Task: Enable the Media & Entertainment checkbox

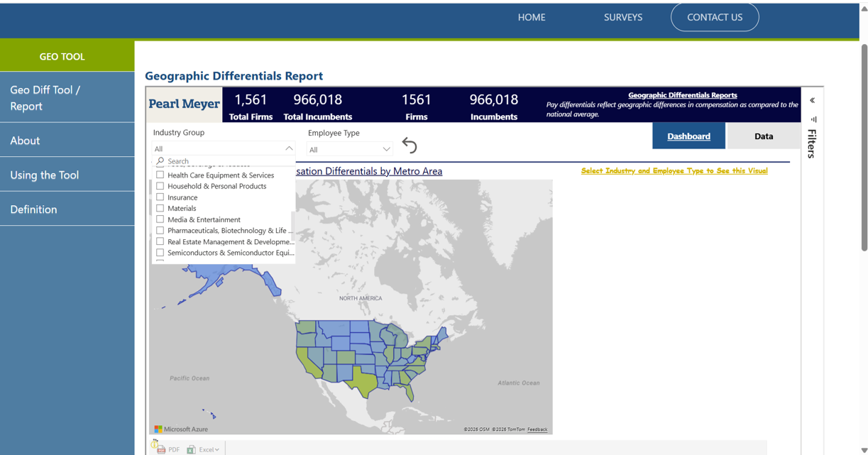Action: click(160, 219)
